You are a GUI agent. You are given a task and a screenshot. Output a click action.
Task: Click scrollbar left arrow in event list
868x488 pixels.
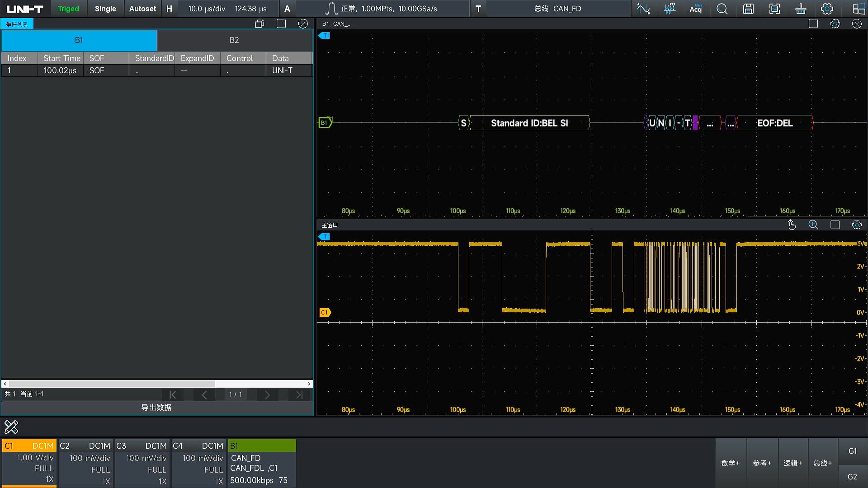click(x=5, y=384)
